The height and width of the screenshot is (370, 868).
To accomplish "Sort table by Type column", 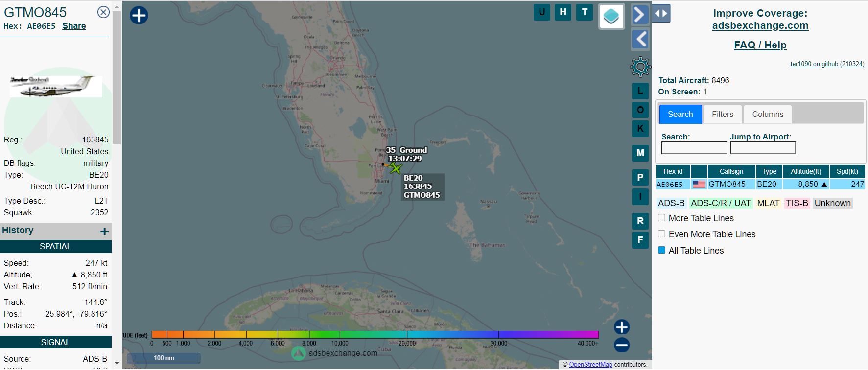I will click(x=769, y=171).
